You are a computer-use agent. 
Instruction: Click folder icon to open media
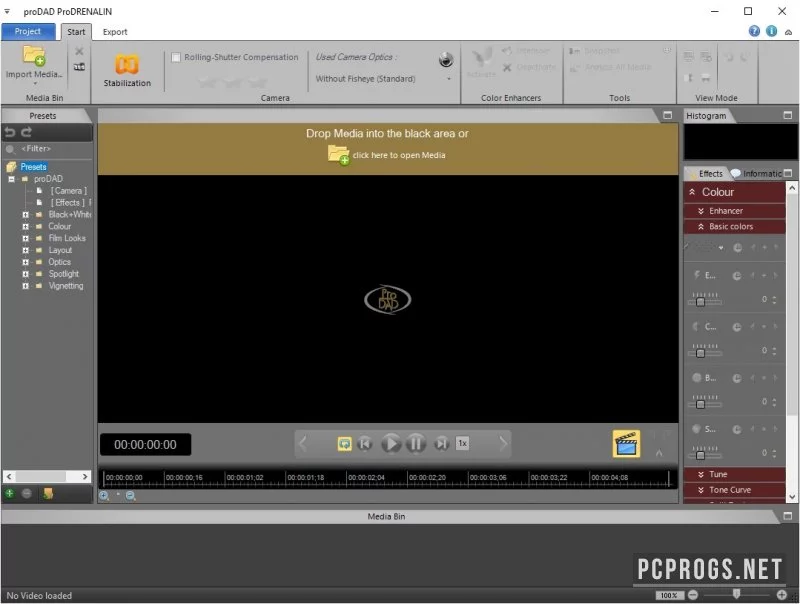click(x=338, y=155)
